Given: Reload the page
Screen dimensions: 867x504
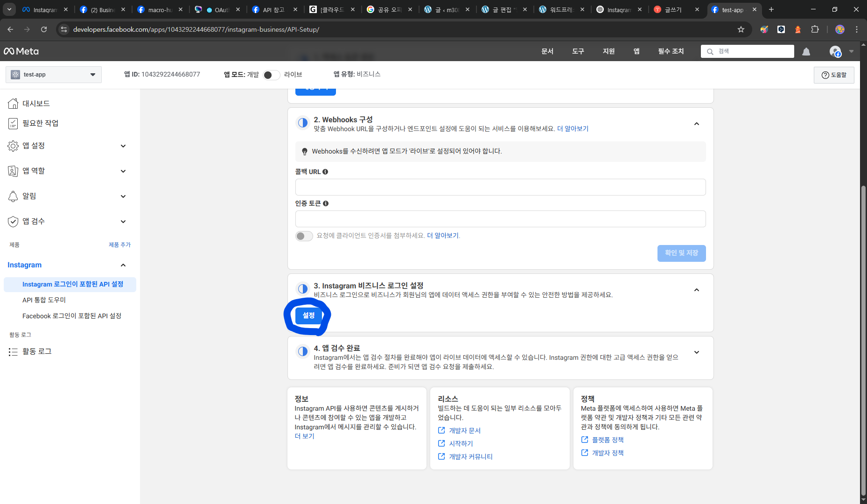Looking at the screenshot, I should pyautogui.click(x=44, y=29).
